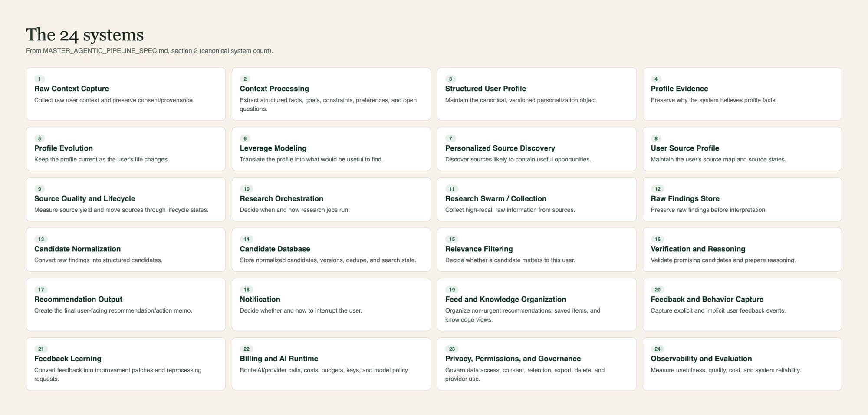Click 'Keep the profile current' description text
Image resolution: width=868 pixels, height=415 pixels.
(102, 159)
